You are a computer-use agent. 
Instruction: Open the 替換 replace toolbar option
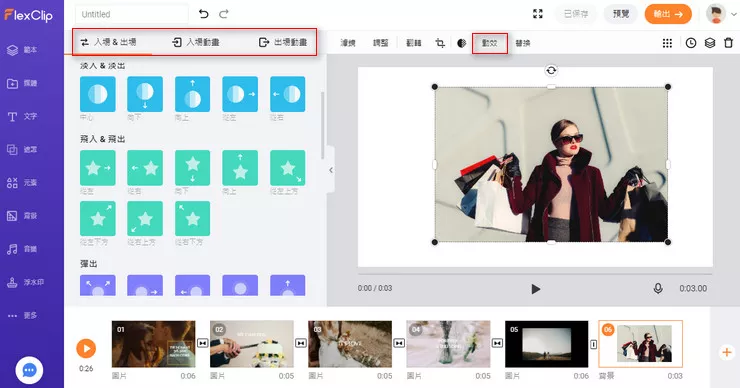coord(523,43)
